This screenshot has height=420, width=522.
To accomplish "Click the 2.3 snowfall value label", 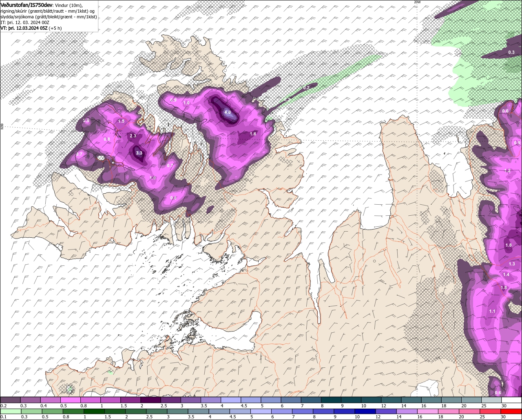I will pos(133,136).
